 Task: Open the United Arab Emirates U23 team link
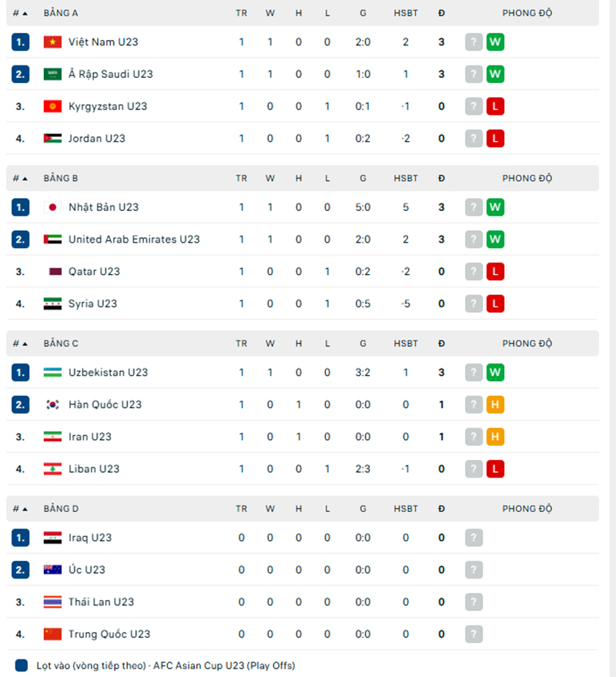134,240
